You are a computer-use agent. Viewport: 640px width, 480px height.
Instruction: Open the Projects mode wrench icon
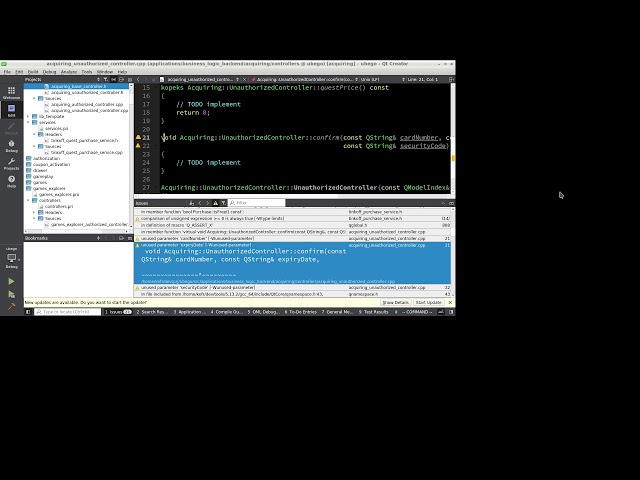(11, 164)
